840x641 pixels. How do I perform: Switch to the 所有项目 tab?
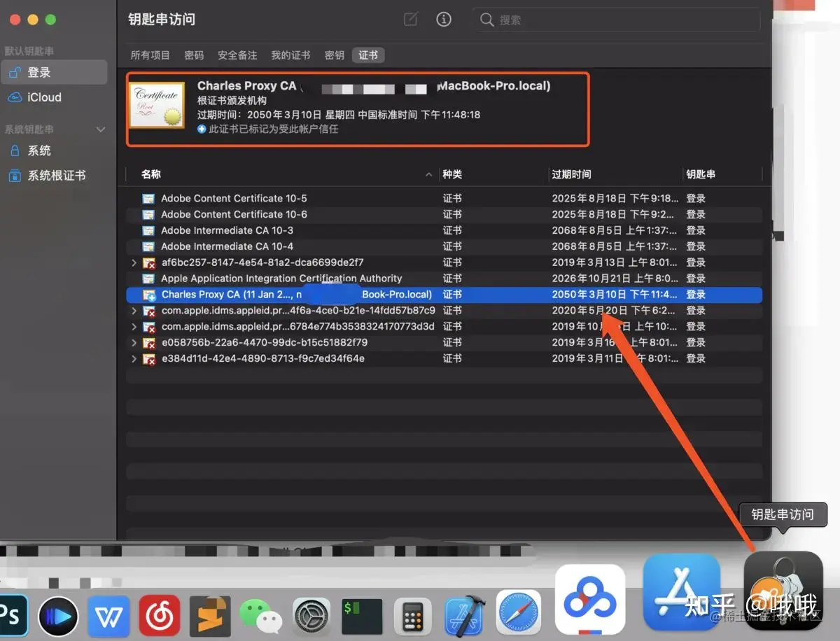[150, 55]
